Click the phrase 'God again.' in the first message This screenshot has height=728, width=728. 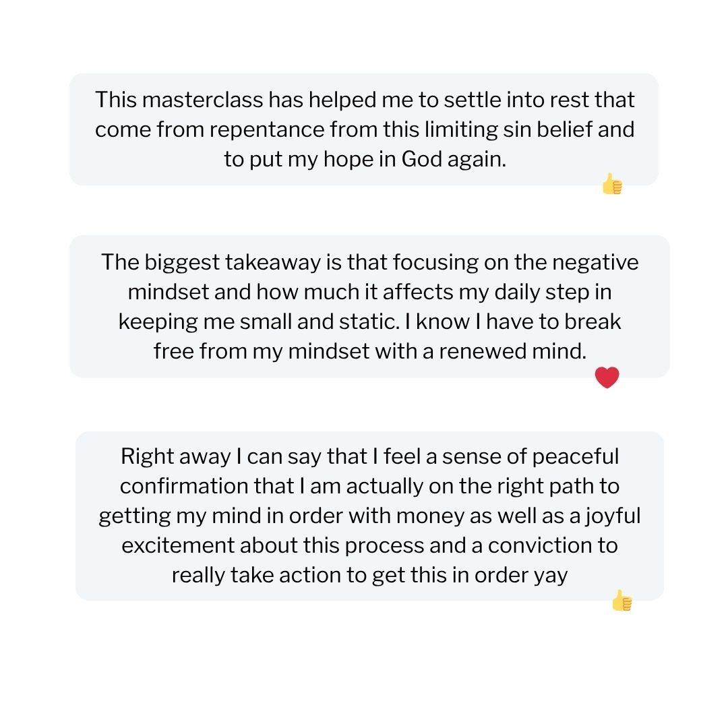point(454,160)
